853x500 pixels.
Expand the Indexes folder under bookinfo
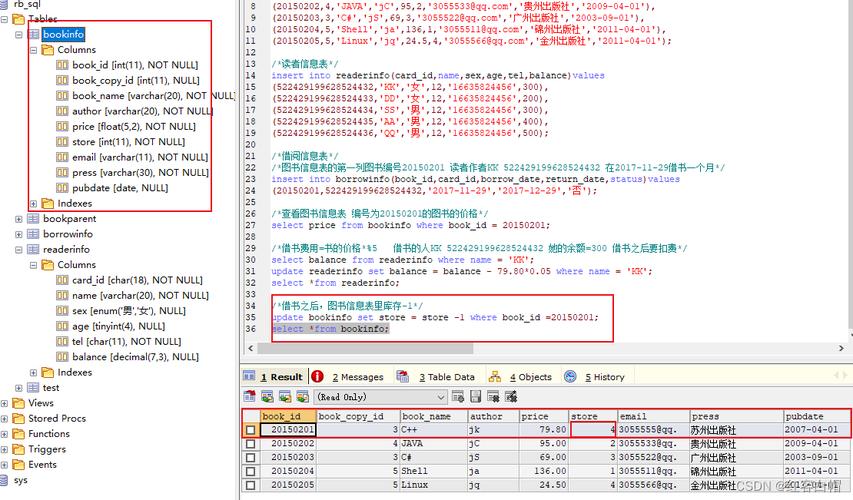[x=33, y=203]
